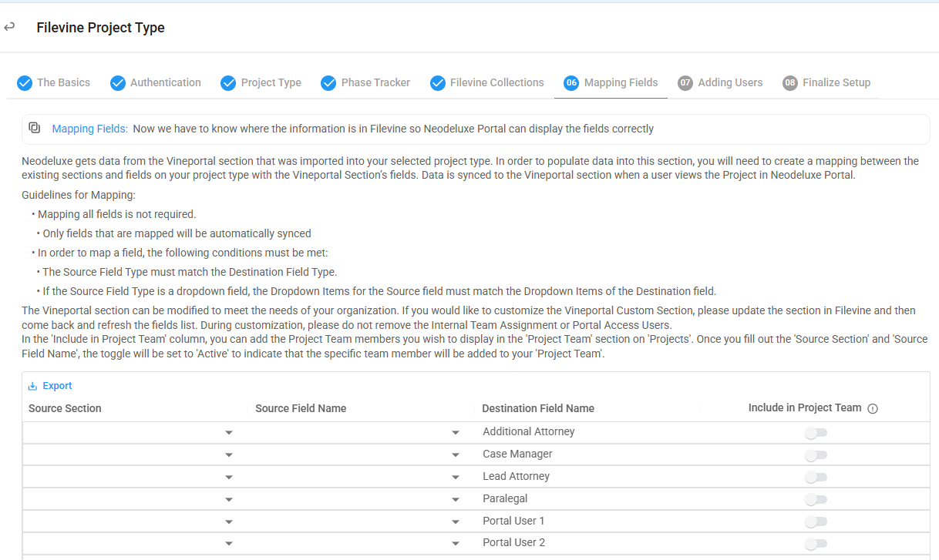The width and height of the screenshot is (939, 560).
Task: Click the 06 step number badge
Action: pyautogui.click(x=571, y=82)
